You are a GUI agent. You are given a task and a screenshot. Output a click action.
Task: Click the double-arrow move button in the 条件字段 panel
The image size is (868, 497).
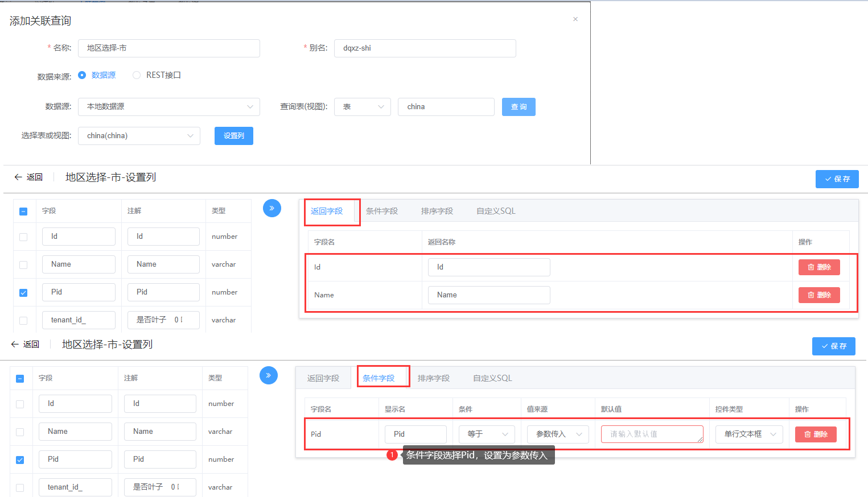269,375
